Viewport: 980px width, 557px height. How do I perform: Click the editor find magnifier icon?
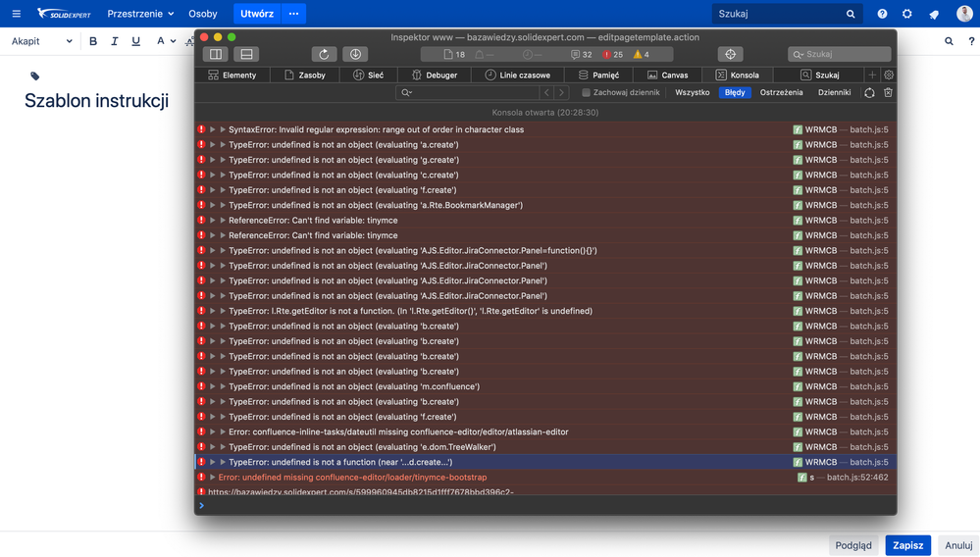(949, 41)
